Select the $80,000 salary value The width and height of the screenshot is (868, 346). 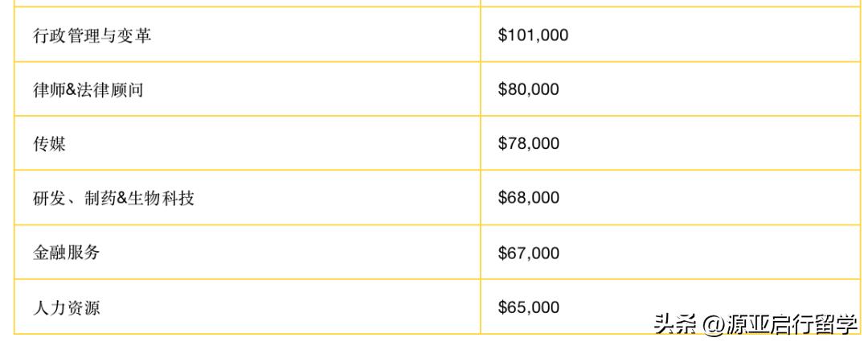(528, 89)
